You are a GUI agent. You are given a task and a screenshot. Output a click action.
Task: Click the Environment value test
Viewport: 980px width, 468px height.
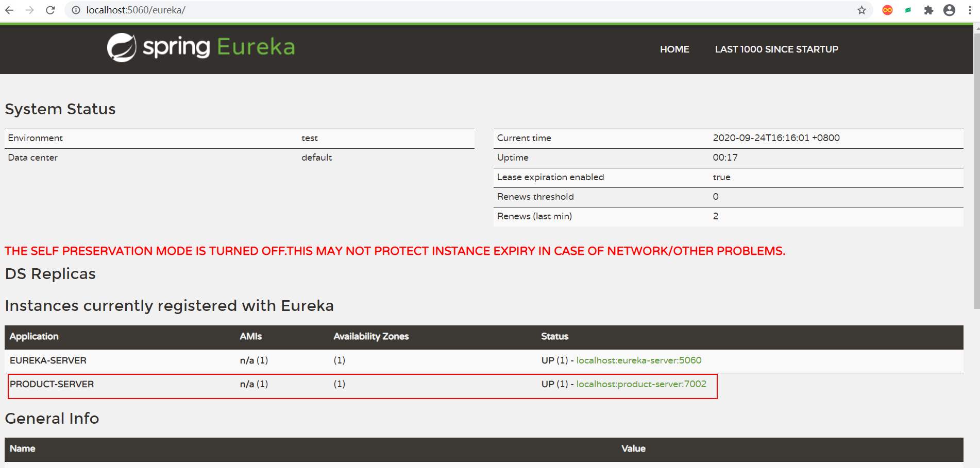310,138
